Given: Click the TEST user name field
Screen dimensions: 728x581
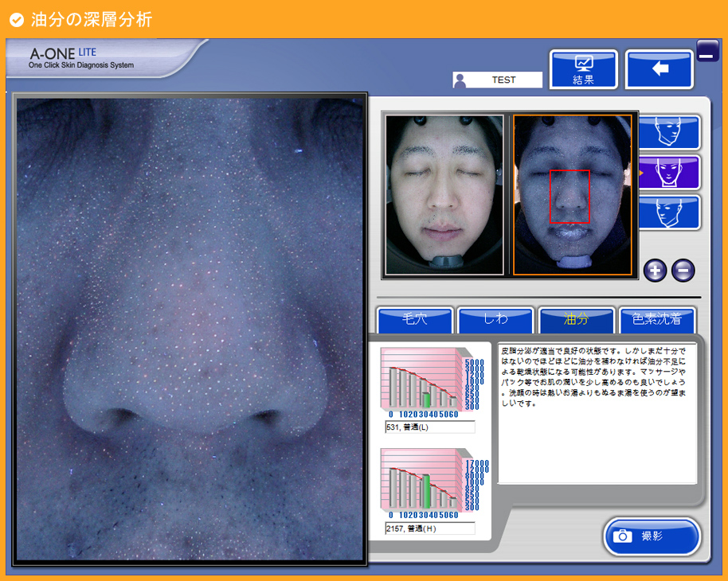Looking at the screenshot, I should (x=504, y=80).
